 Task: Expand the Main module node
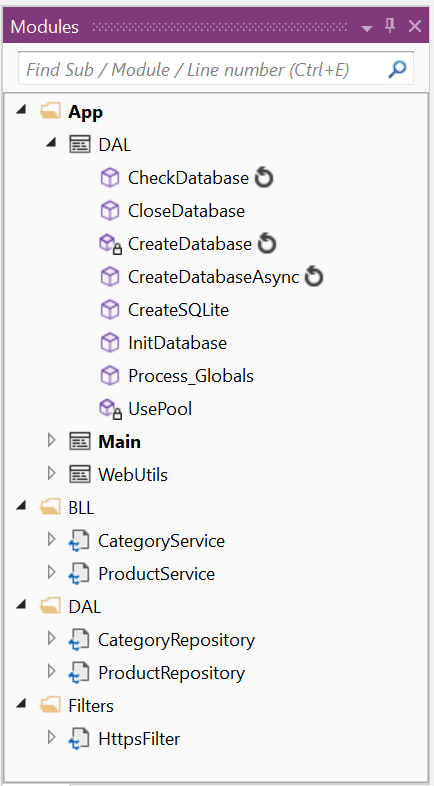[51, 441]
